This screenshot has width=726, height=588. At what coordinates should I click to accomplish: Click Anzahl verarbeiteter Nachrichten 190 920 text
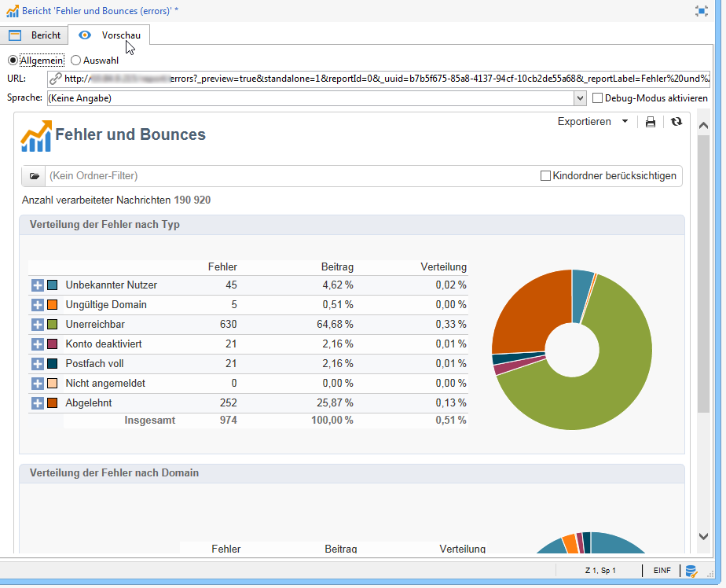point(116,200)
